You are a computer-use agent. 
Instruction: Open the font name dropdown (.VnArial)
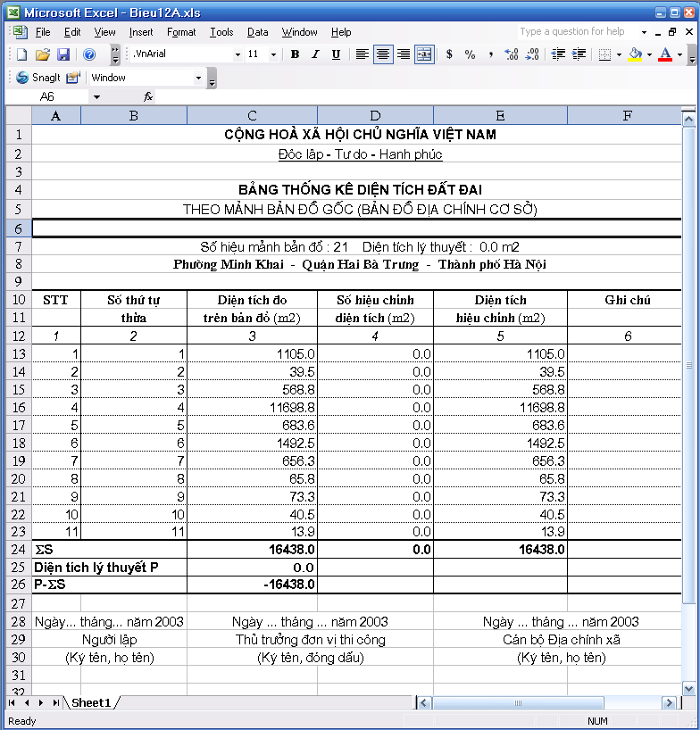pos(237,54)
